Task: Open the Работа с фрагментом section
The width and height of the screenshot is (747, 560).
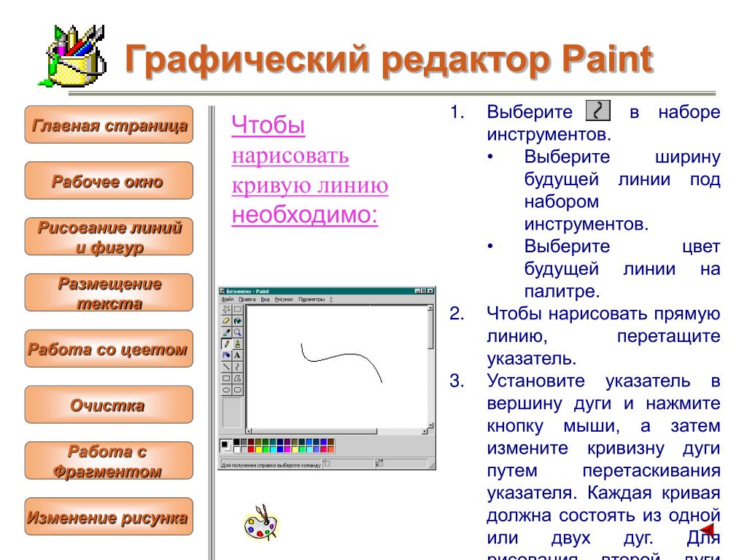Action: [x=109, y=461]
